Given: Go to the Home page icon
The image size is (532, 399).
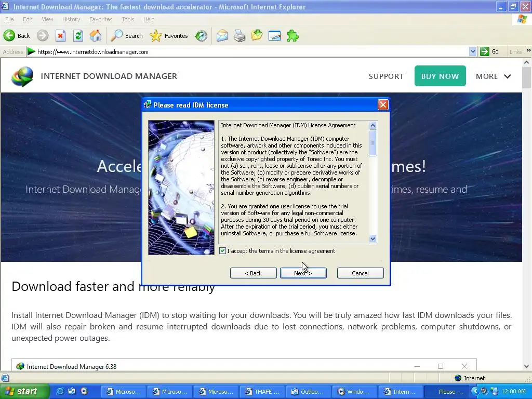Looking at the screenshot, I should (96, 36).
